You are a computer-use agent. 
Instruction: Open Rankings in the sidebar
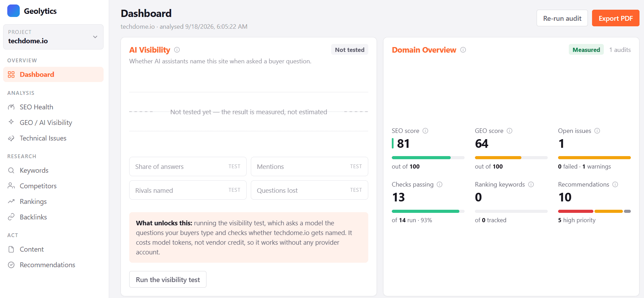click(x=53, y=201)
